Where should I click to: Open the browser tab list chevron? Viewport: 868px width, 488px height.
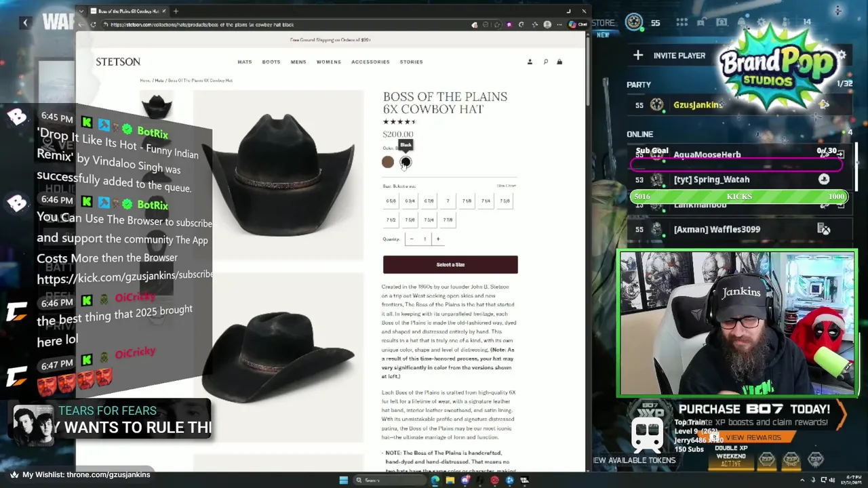[81, 11]
